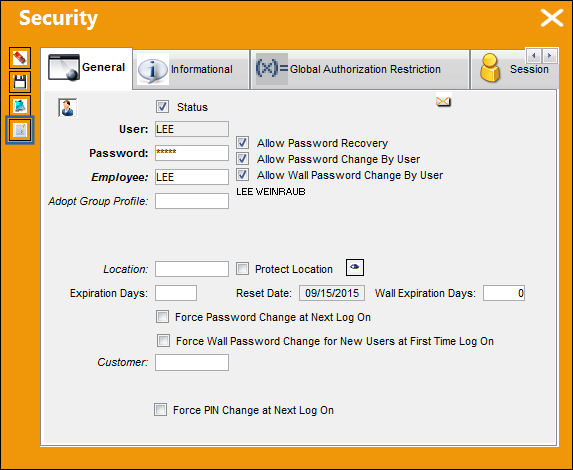Click the Adopt Group Profile: label
The image size is (573, 470).
pos(98,201)
